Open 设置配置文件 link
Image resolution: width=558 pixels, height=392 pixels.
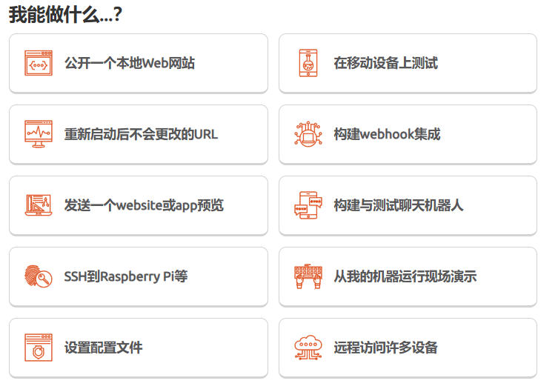pyautogui.click(x=104, y=348)
